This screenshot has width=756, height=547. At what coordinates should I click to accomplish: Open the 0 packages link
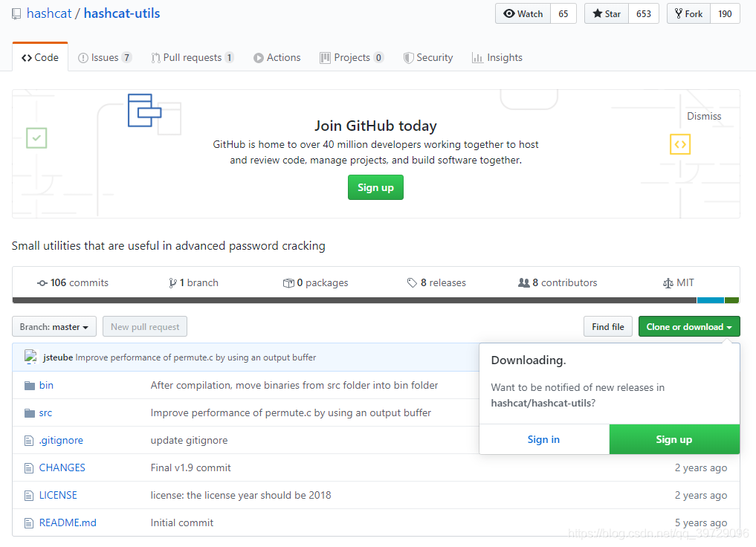point(316,283)
